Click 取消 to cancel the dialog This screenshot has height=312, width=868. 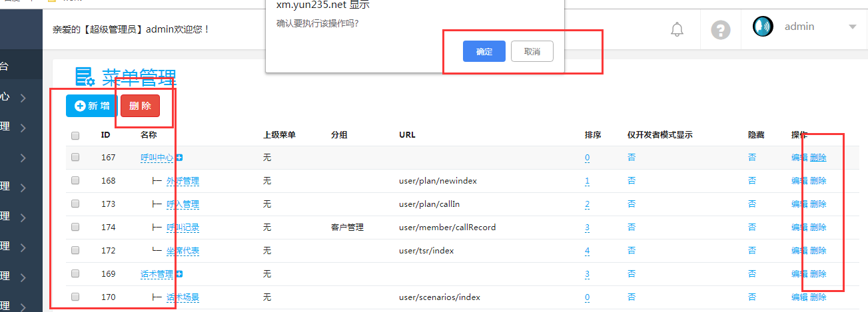click(x=532, y=51)
